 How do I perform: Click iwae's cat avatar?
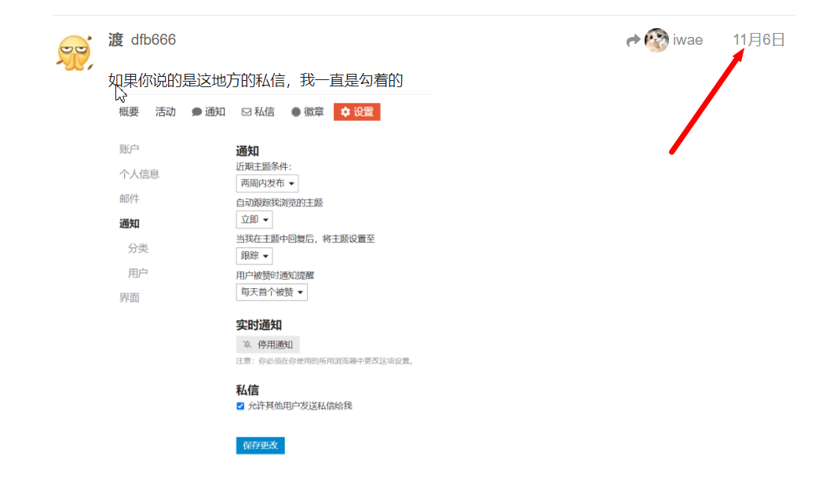(x=656, y=40)
